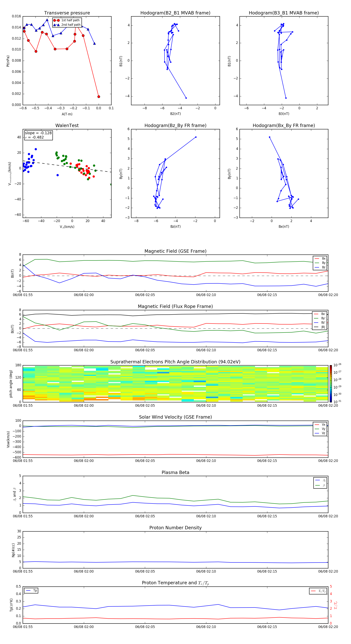Click 'Vx' in the solar wind legend

[324, 424]
